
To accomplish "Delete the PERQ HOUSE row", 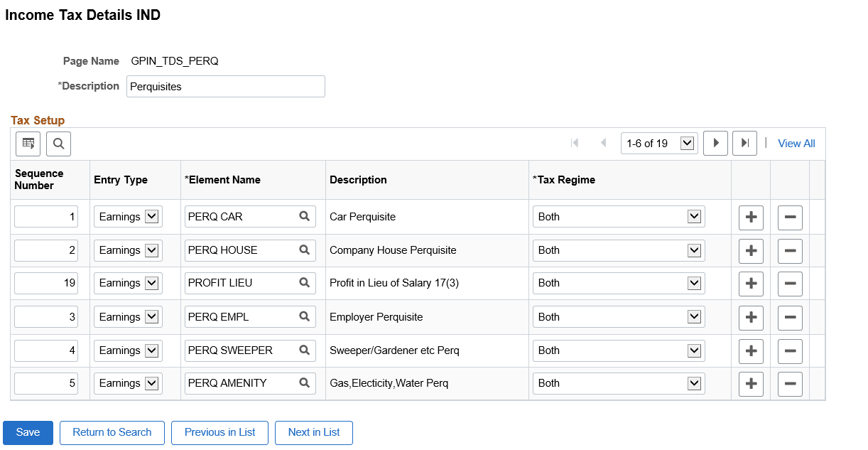I will [790, 250].
